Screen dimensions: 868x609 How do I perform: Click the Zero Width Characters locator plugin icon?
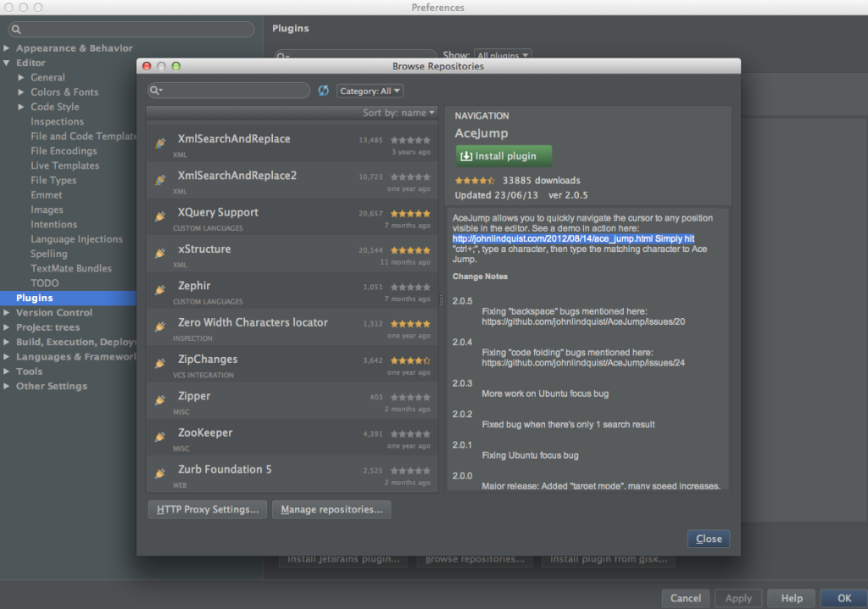(x=160, y=327)
